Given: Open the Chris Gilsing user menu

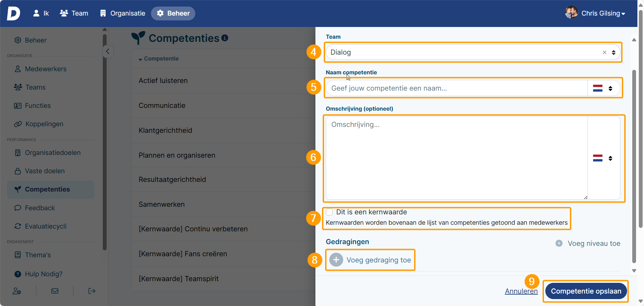Looking at the screenshot, I should pos(596,13).
